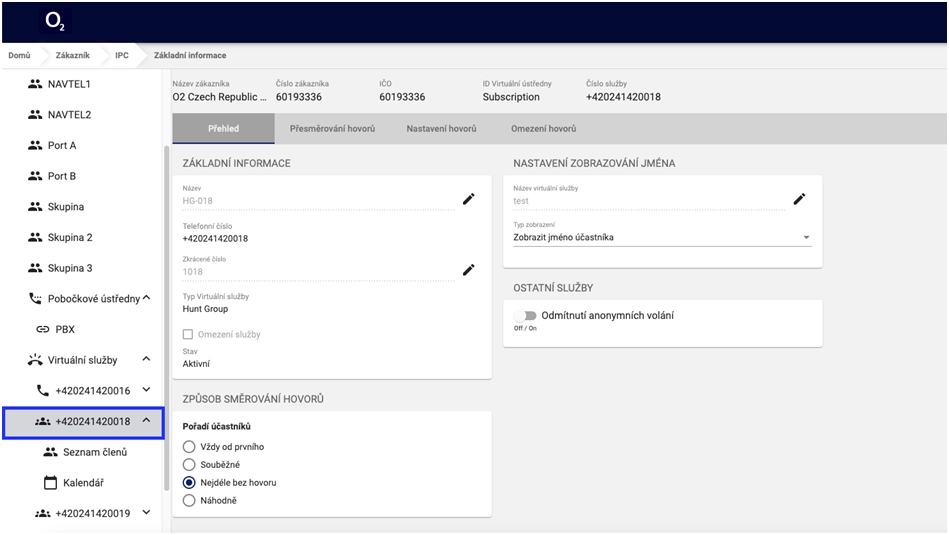Select the Souběžně radio option

point(189,465)
